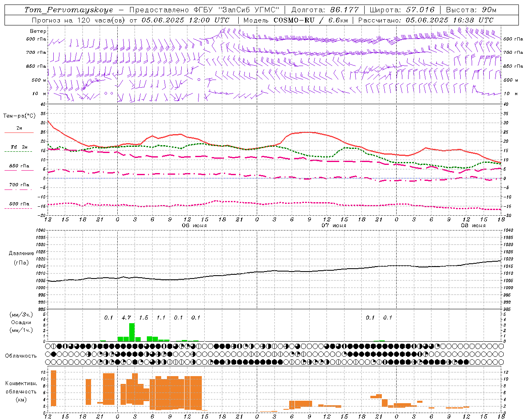525x420 pixels.
Task: Click the '4.7' three-hour precipitation value
Action: pyautogui.click(x=126, y=317)
